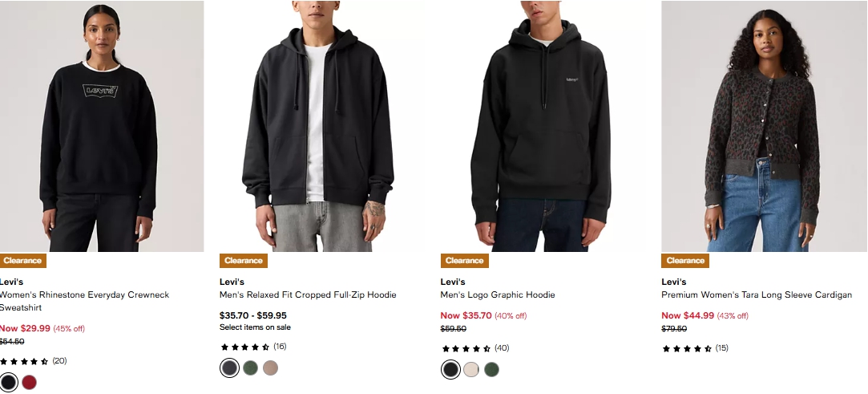Click the $35.70 - $59.95 price range
868x394 pixels.
point(253,315)
